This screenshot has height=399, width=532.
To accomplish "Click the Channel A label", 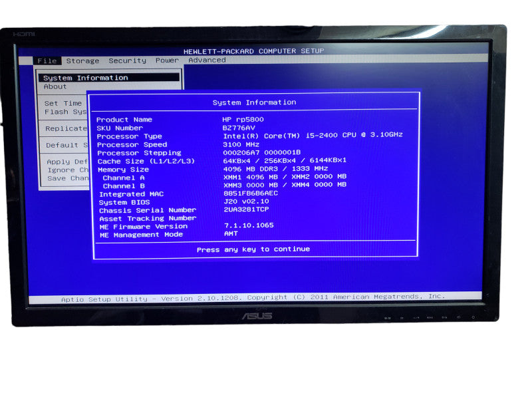I will point(124,178).
